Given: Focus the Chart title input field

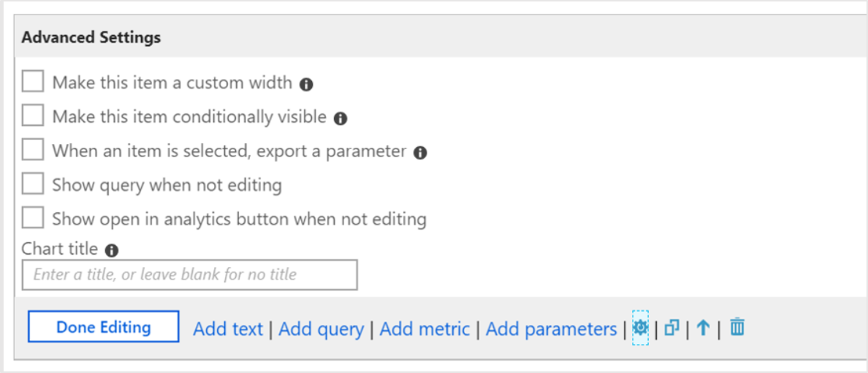Looking at the screenshot, I should [x=190, y=275].
